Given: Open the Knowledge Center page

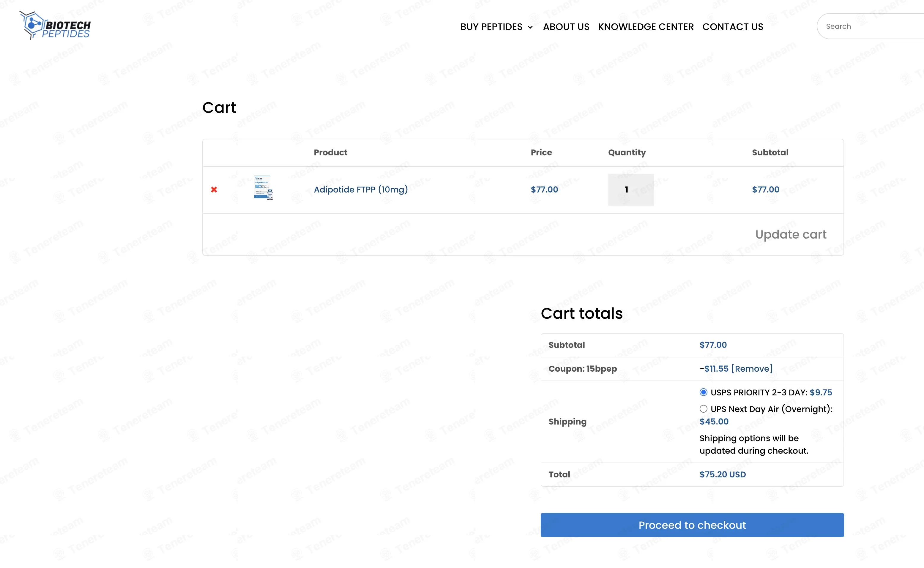Looking at the screenshot, I should 645,27.
